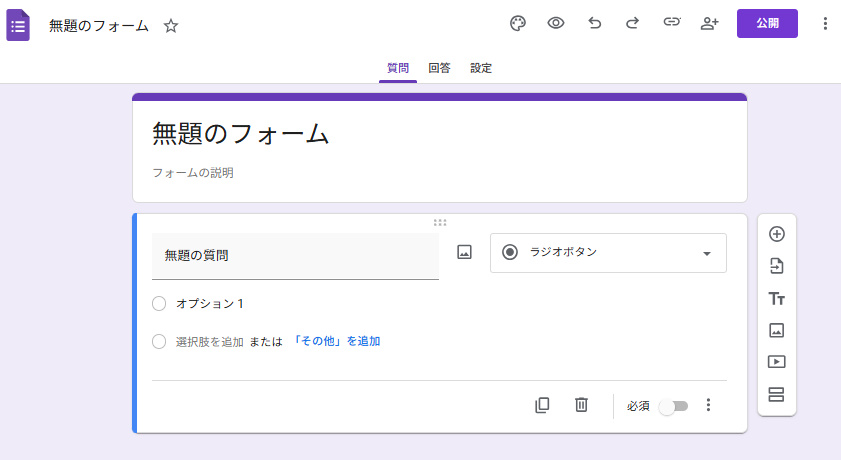Click the redo arrow icon

click(632, 24)
